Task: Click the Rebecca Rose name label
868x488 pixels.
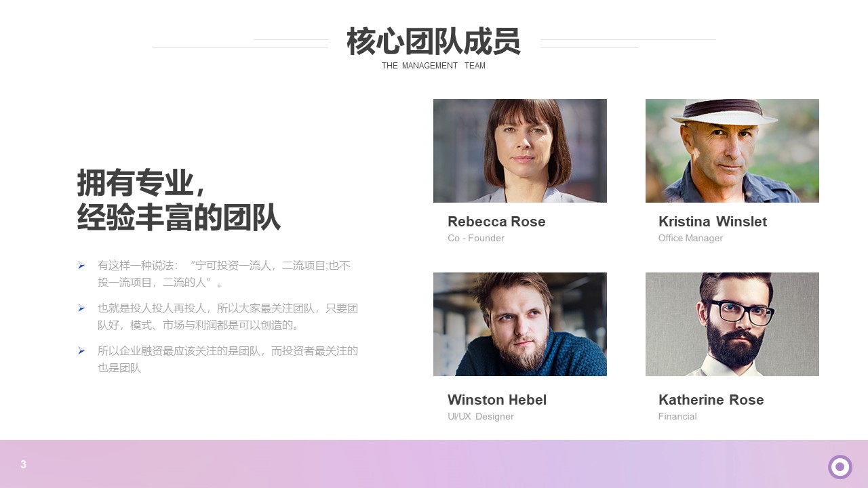Action: [x=496, y=222]
